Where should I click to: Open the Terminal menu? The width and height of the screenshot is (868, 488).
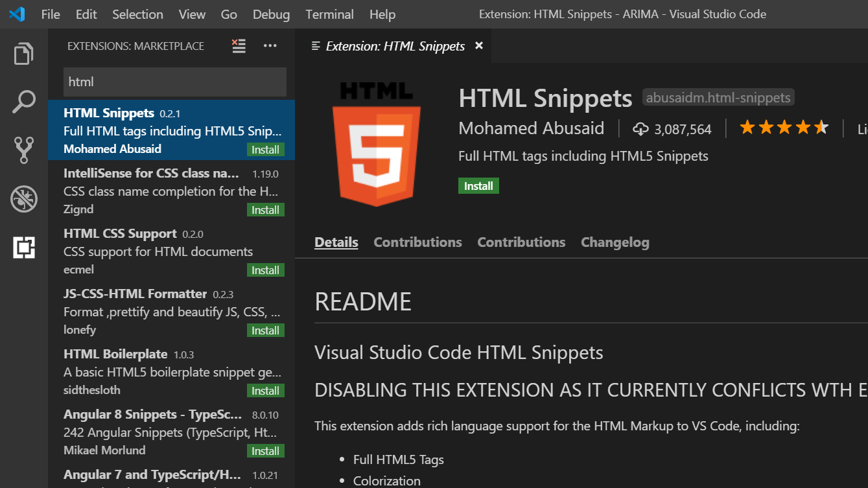(x=330, y=14)
